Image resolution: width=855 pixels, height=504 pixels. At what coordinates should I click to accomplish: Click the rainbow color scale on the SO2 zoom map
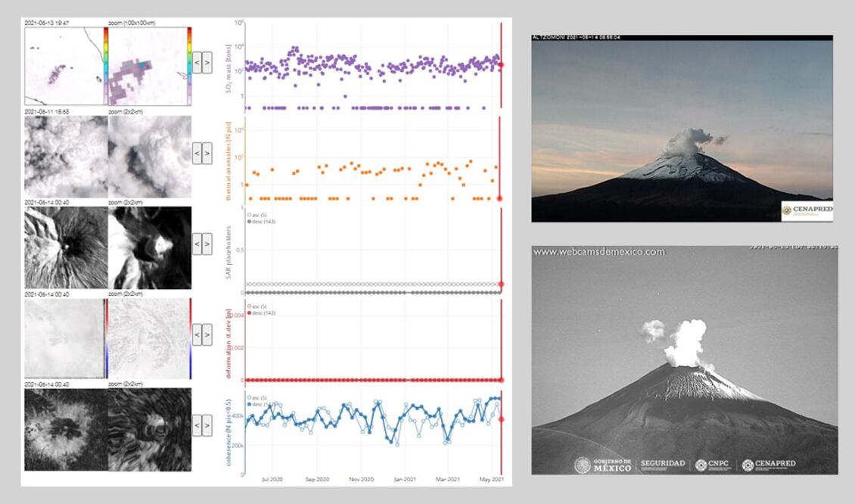188,54
